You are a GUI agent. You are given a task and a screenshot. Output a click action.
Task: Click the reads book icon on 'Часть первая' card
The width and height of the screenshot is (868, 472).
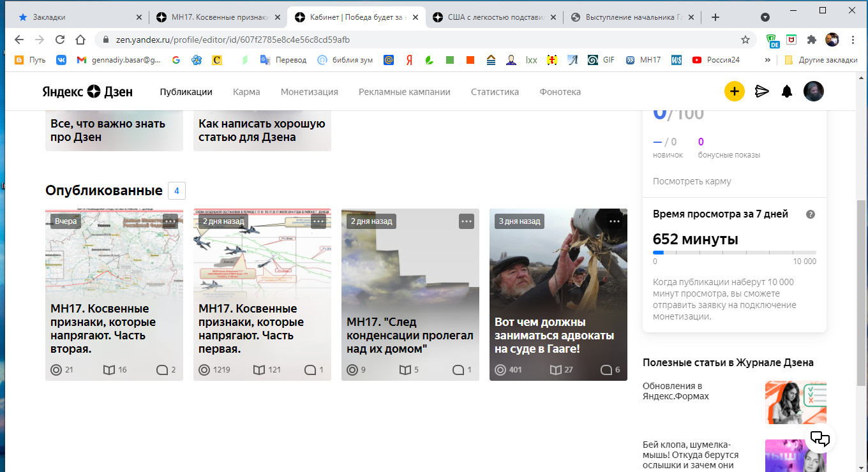(258, 370)
